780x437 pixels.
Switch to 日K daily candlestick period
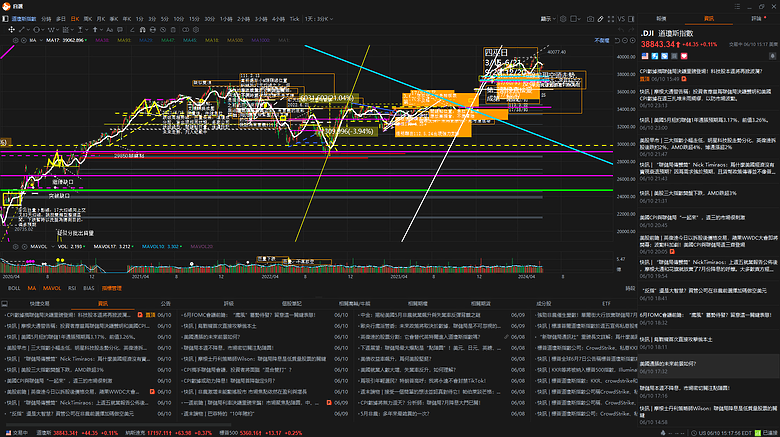click(75, 19)
